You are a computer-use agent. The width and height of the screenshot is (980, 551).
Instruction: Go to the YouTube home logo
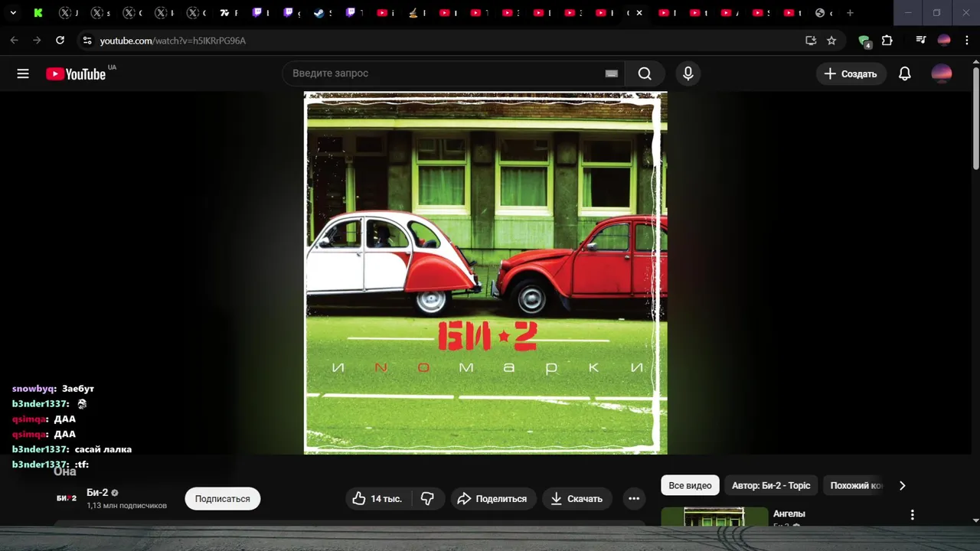tap(76, 73)
